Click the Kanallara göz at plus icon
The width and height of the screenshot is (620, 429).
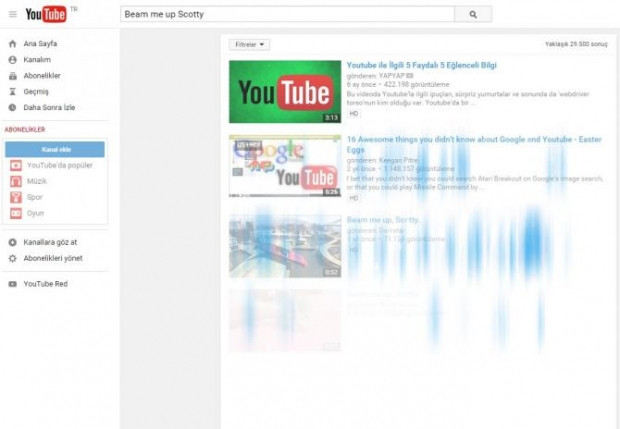(13, 242)
